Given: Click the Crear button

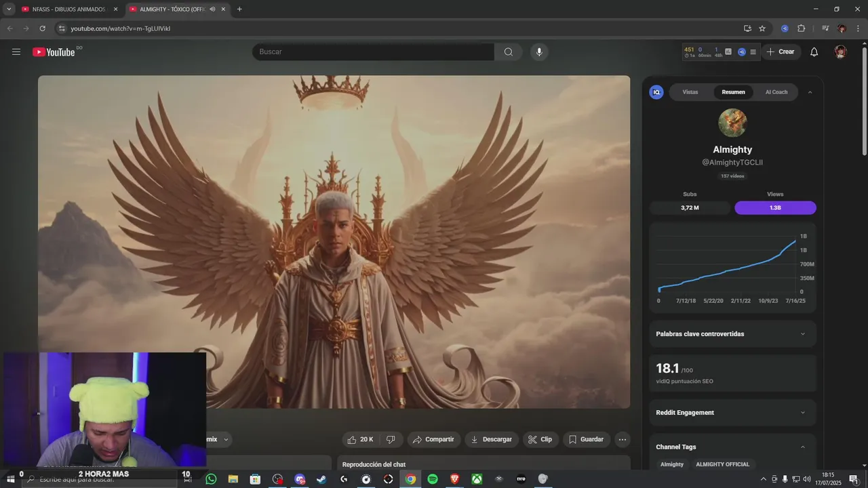Looking at the screenshot, I should [781, 52].
